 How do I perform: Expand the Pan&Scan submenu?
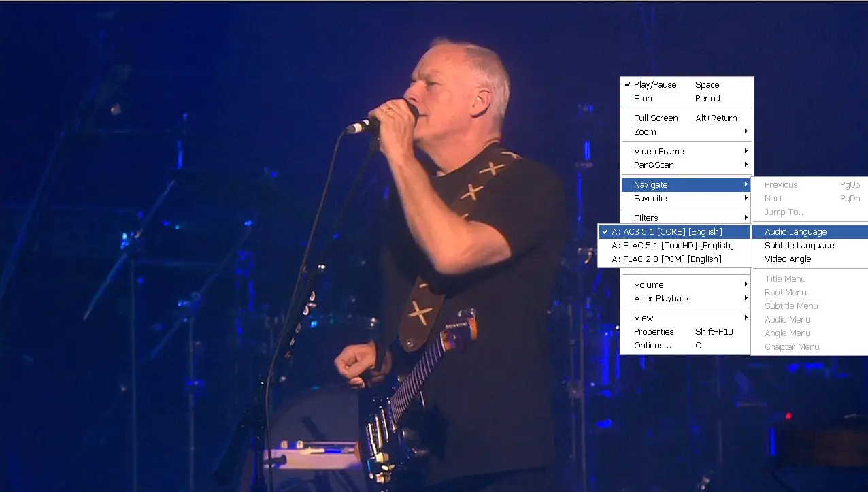(x=687, y=165)
